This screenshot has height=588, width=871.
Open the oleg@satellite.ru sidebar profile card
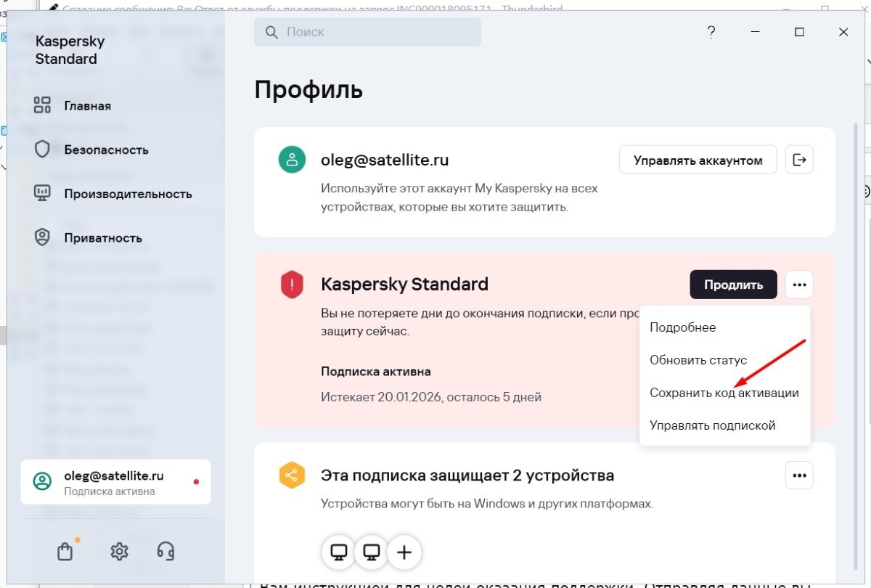[x=115, y=482]
